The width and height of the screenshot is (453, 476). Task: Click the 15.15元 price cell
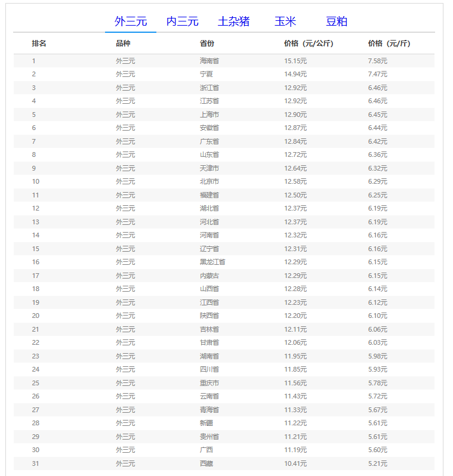295,61
